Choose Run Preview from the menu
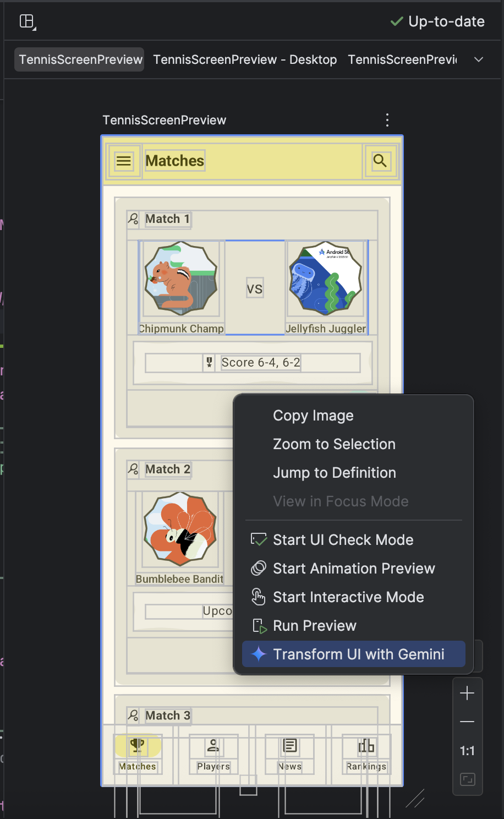This screenshot has height=819, width=504. click(315, 625)
